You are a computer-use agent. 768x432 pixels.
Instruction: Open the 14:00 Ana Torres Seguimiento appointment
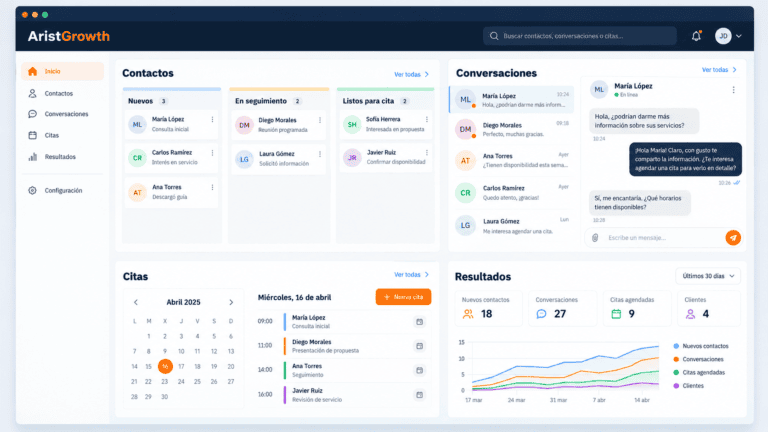click(343, 370)
